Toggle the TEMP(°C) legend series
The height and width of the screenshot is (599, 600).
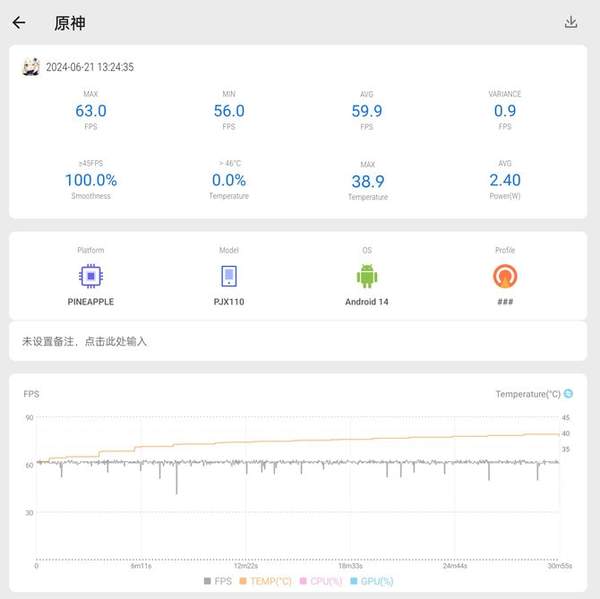click(265, 581)
